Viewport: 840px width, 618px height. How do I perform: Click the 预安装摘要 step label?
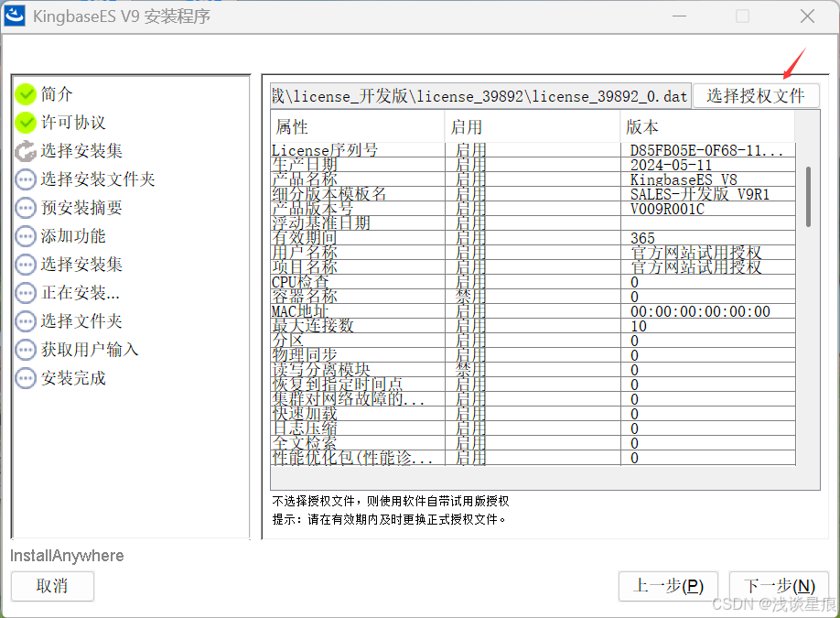click(x=81, y=208)
